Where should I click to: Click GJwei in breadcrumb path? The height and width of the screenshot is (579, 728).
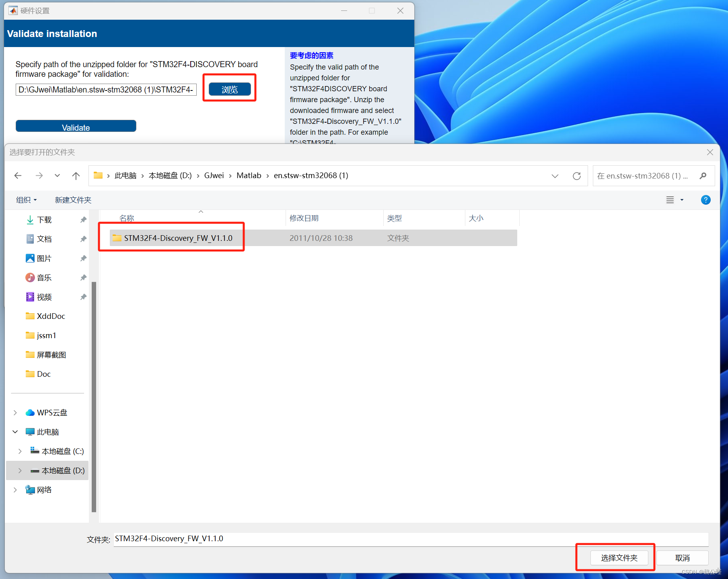pyautogui.click(x=214, y=175)
